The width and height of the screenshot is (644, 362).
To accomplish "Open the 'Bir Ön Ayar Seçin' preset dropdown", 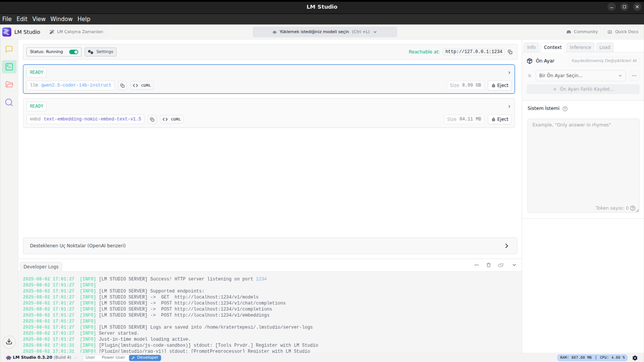I will pyautogui.click(x=580, y=76).
